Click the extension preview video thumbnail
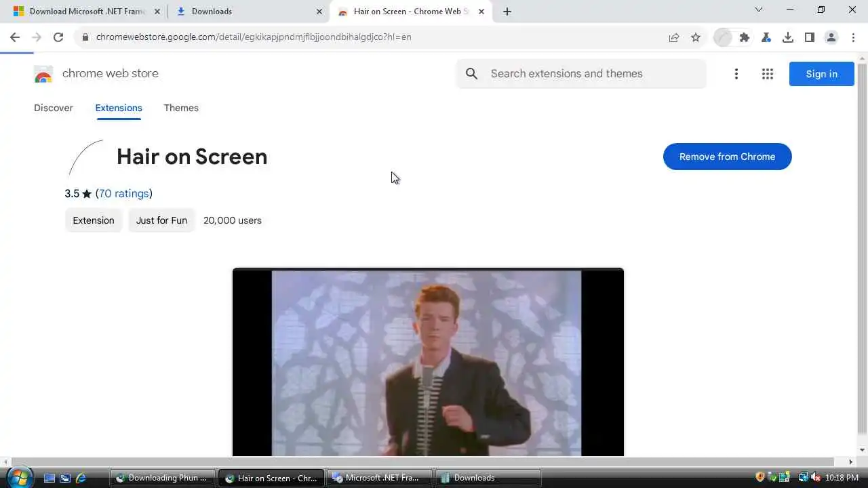The width and height of the screenshot is (868, 488). (x=428, y=362)
